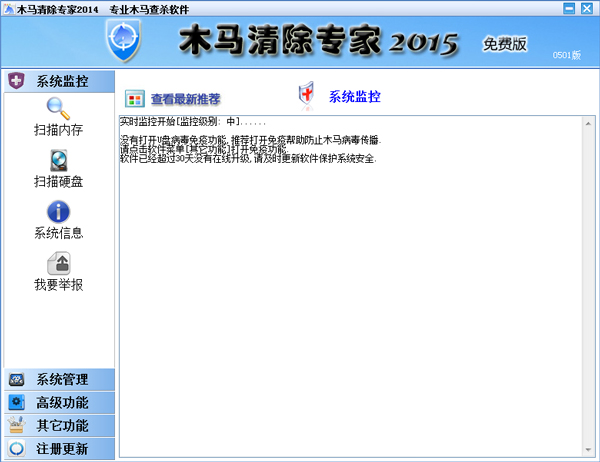Click the log line 实时监控开始
Viewport: 600px width, 462px height.
[x=192, y=122]
